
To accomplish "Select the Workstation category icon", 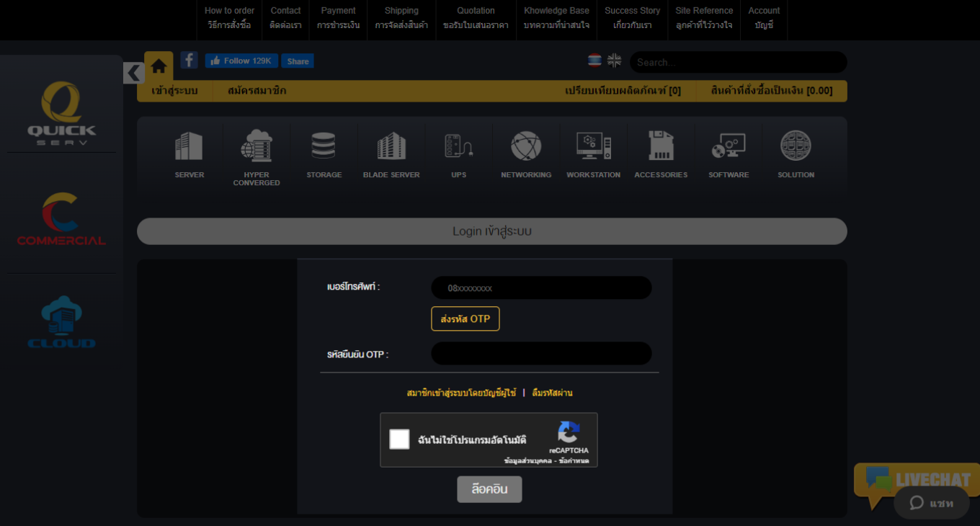I will [593, 146].
